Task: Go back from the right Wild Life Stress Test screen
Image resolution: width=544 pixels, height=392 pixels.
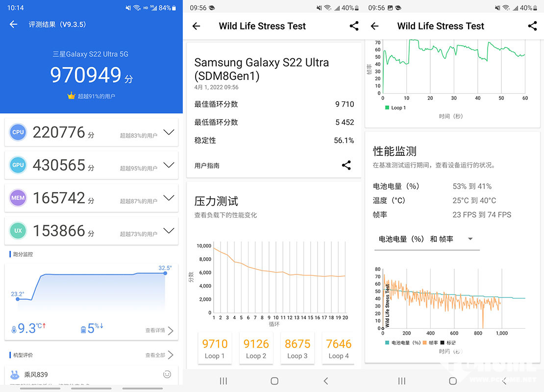Action: 375,26
